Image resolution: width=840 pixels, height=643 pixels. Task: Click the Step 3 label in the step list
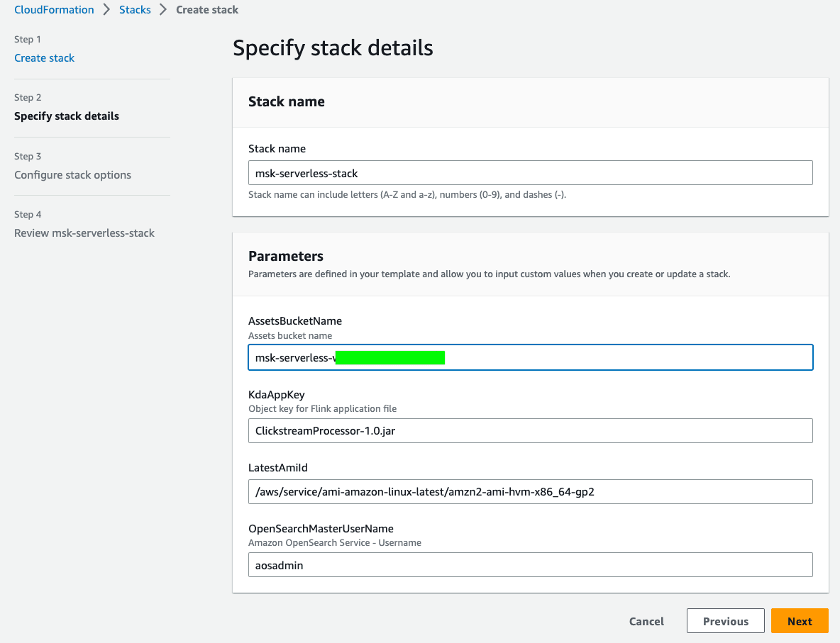click(x=28, y=157)
